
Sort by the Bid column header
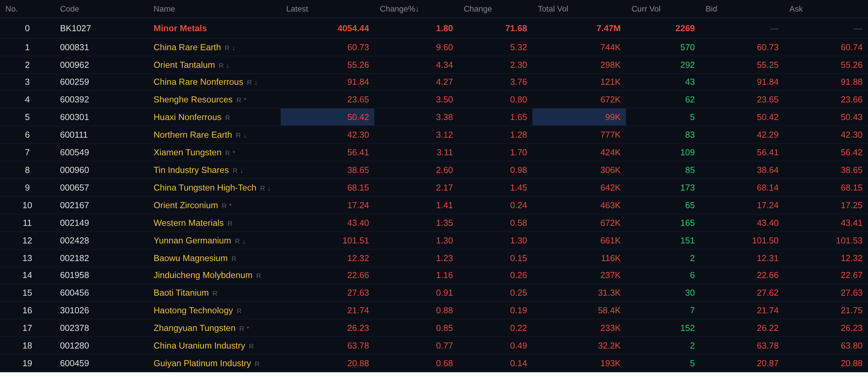(711, 9)
